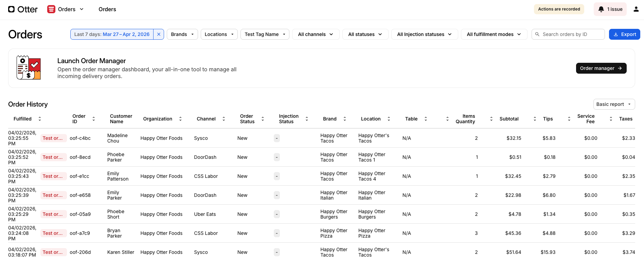Change the Basic report type dropdown

tap(614, 104)
